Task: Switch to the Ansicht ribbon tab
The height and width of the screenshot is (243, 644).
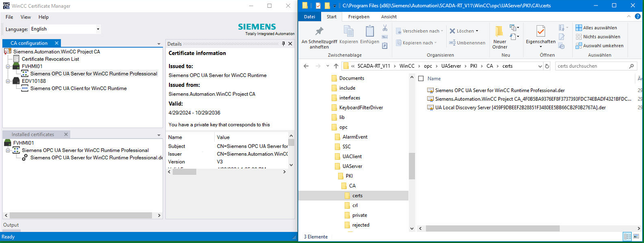Action: (389, 17)
